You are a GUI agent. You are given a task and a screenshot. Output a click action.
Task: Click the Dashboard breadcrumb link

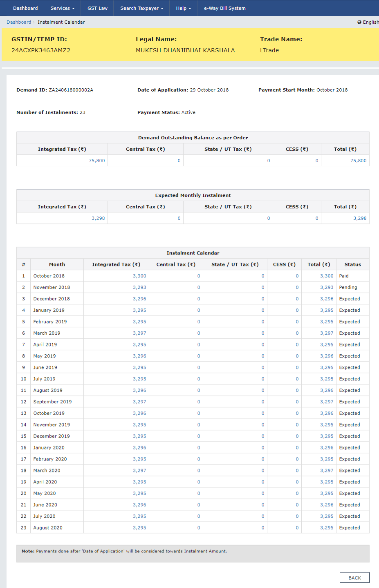(19, 22)
